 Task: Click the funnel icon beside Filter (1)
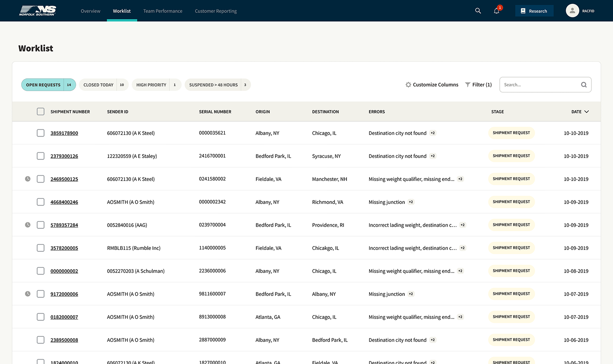point(467,85)
